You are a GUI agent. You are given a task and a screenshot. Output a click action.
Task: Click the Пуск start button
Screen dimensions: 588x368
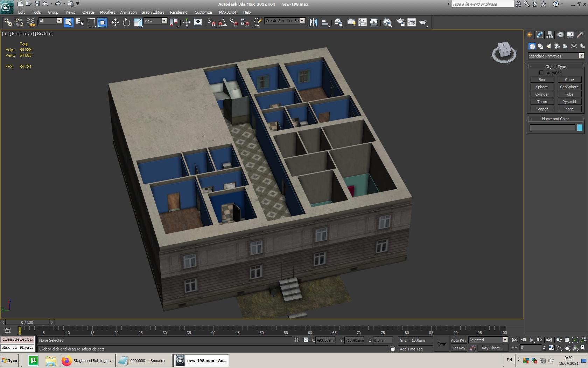click(9, 361)
